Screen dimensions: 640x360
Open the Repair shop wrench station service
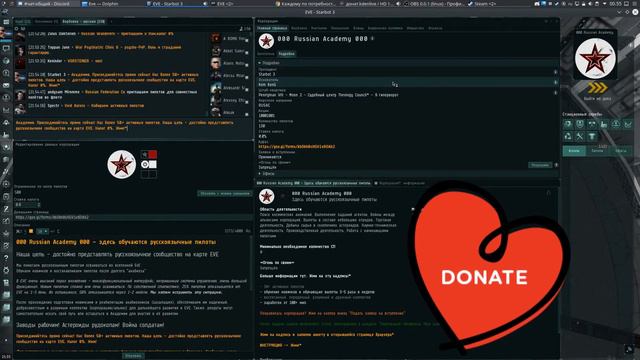(580, 136)
